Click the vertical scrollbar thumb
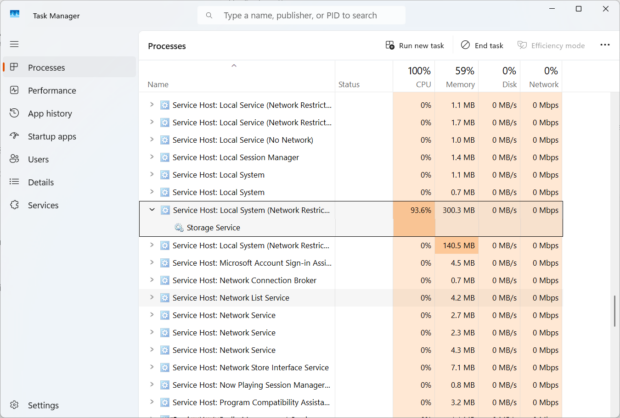This screenshot has height=418, width=620. tap(614, 311)
